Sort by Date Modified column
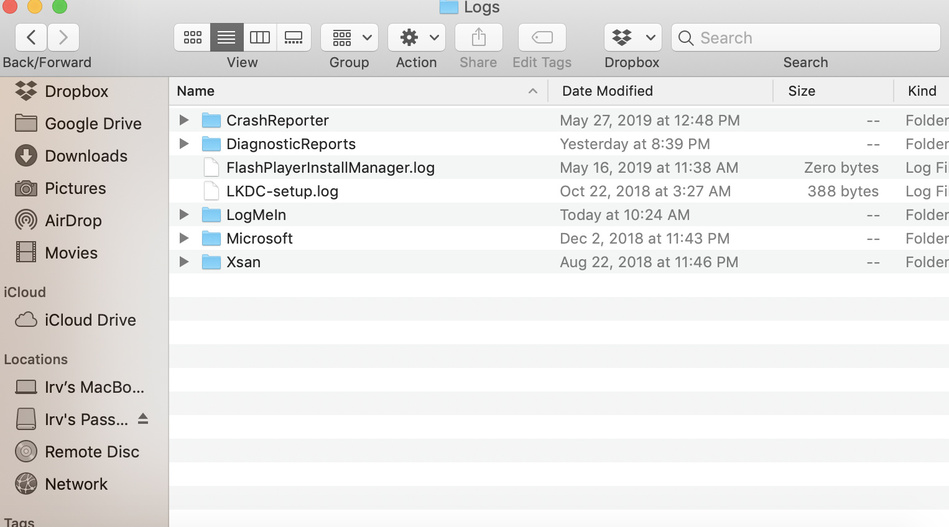 660,91
